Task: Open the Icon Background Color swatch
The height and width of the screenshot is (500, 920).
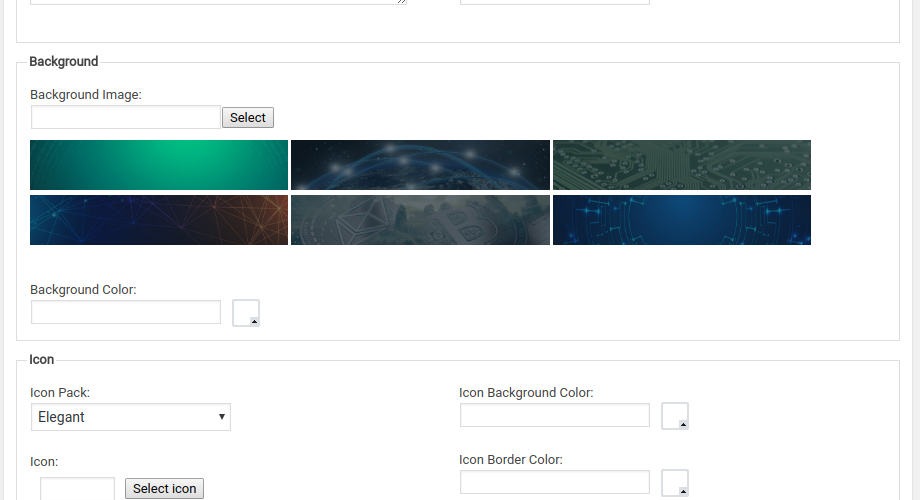Action: (x=675, y=416)
